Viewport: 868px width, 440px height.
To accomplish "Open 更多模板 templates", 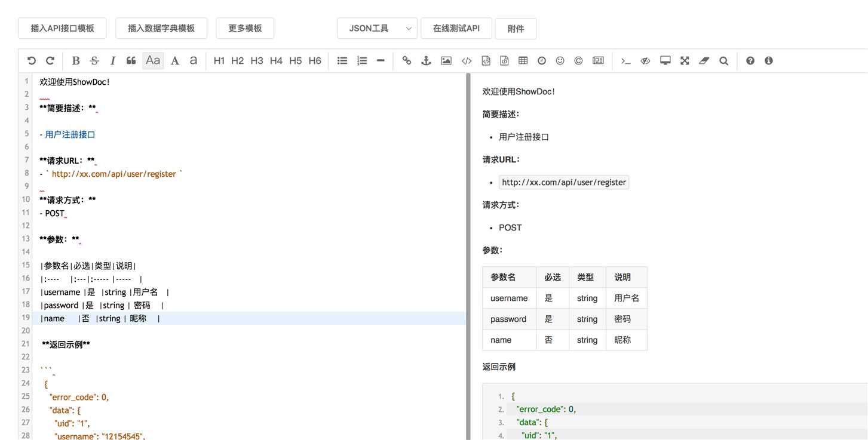I will (x=245, y=28).
